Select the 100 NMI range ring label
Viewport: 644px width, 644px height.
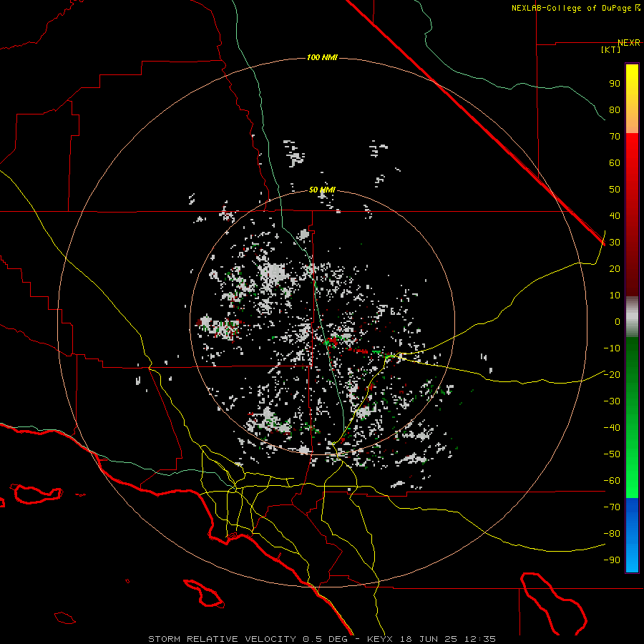click(x=322, y=57)
